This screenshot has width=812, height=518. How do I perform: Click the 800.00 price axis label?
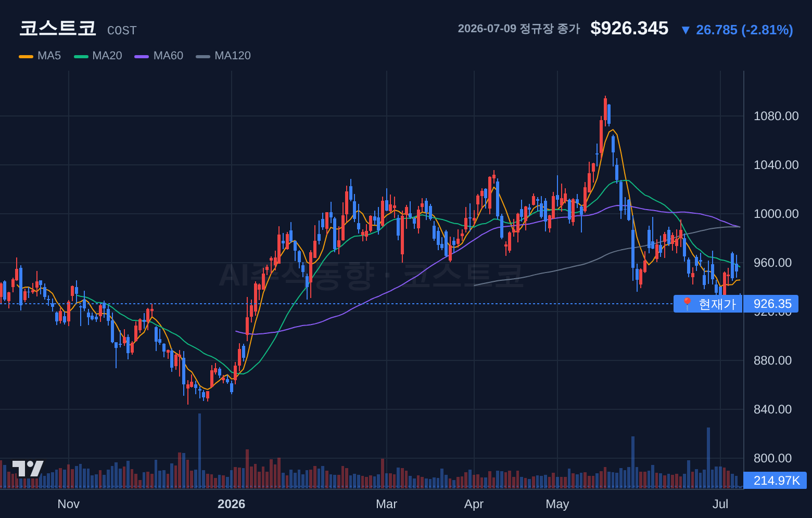pyautogui.click(x=772, y=458)
